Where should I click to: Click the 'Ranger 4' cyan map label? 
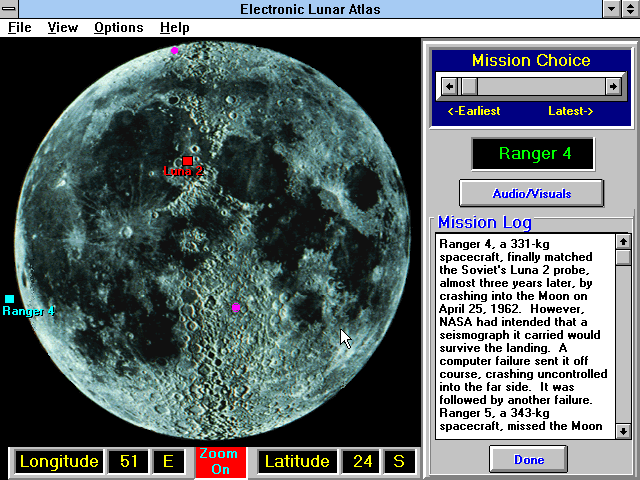[x=28, y=311]
